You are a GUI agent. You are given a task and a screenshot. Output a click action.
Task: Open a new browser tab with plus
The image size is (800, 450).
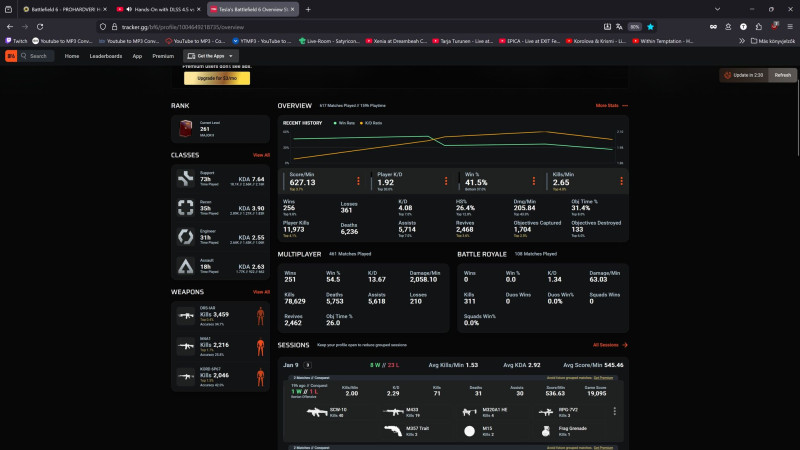(308, 9)
